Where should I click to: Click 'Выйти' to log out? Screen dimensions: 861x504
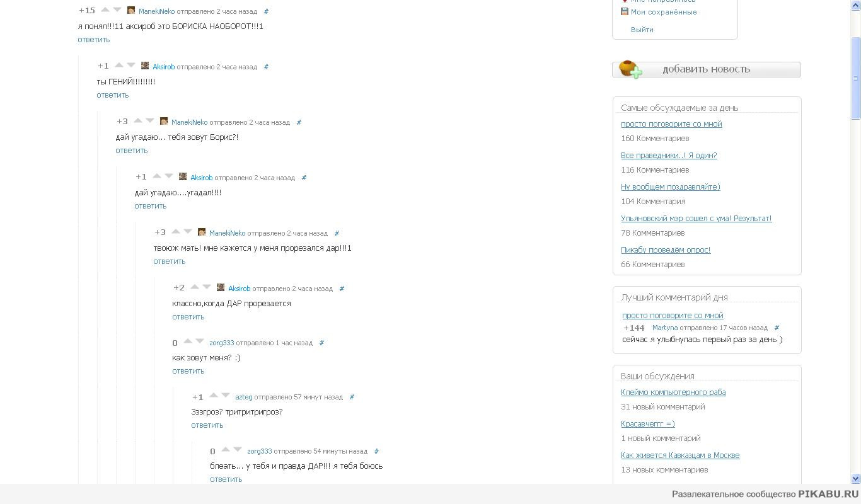tap(642, 30)
